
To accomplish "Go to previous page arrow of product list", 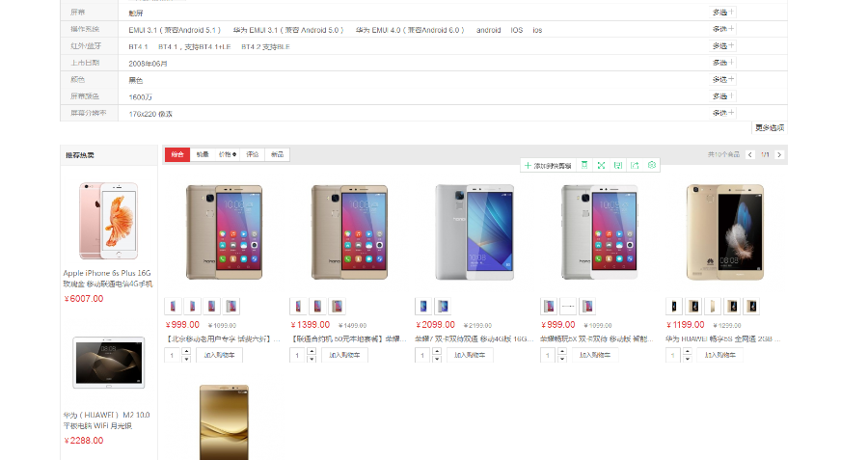I will [750, 155].
